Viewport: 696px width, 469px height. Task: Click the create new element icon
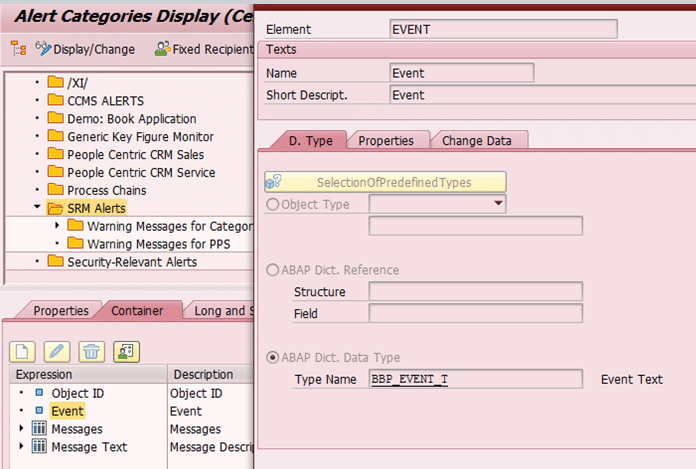pos(23,351)
